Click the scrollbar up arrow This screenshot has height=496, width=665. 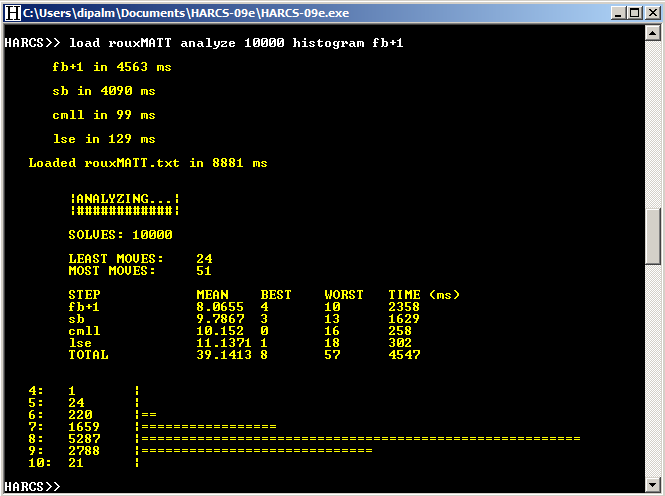coord(653,33)
